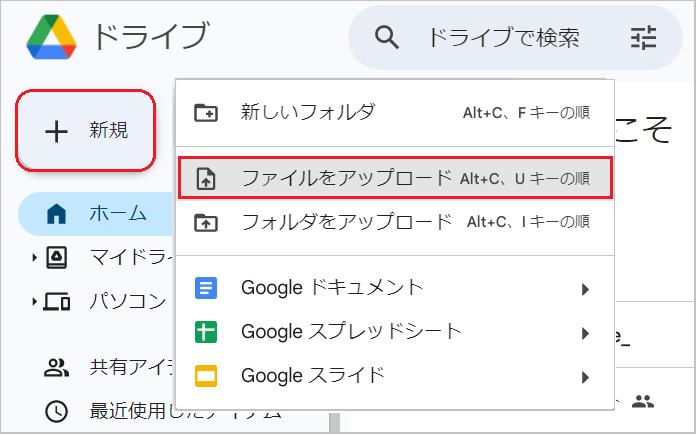Image resolution: width=697 pixels, height=435 pixels.
Task: Click the ドライブ title text
Action: tap(150, 36)
